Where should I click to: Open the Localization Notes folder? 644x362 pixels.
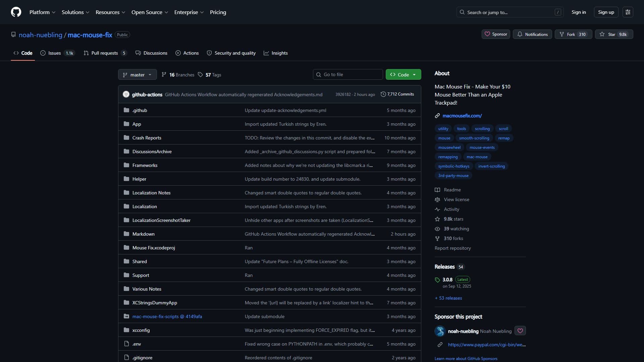tap(152, 193)
